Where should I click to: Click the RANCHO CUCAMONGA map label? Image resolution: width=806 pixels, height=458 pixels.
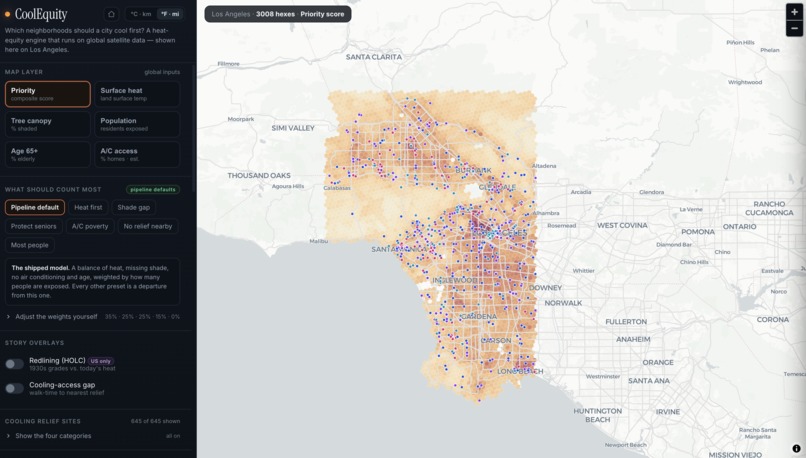770,208
